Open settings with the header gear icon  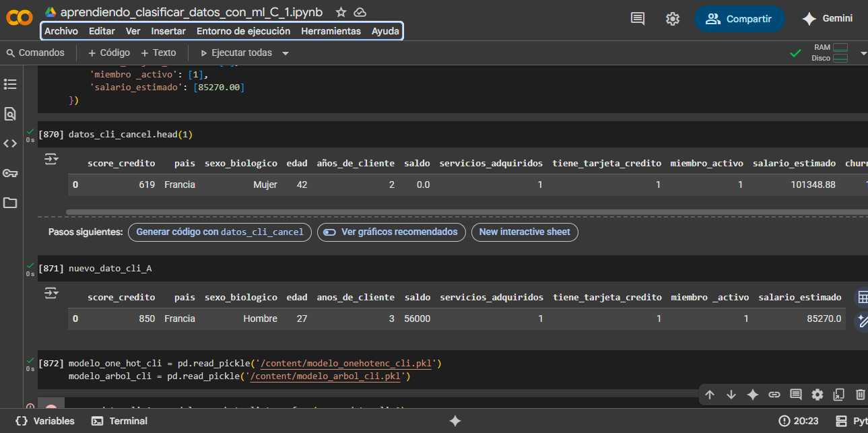tap(673, 19)
